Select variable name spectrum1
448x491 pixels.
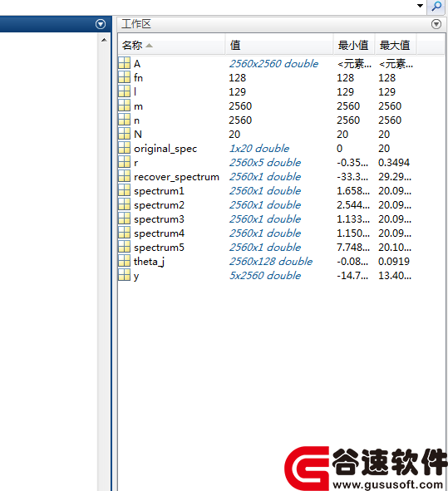[x=159, y=191]
